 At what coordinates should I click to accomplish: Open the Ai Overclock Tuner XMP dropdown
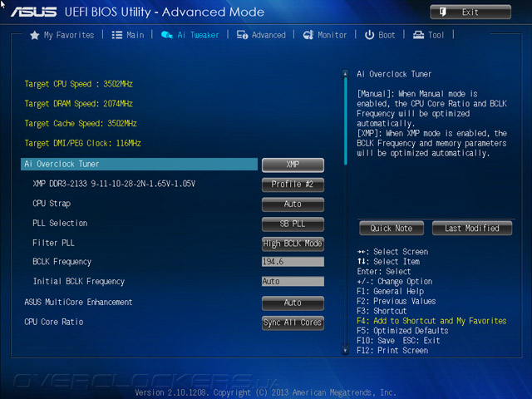pyautogui.click(x=293, y=165)
